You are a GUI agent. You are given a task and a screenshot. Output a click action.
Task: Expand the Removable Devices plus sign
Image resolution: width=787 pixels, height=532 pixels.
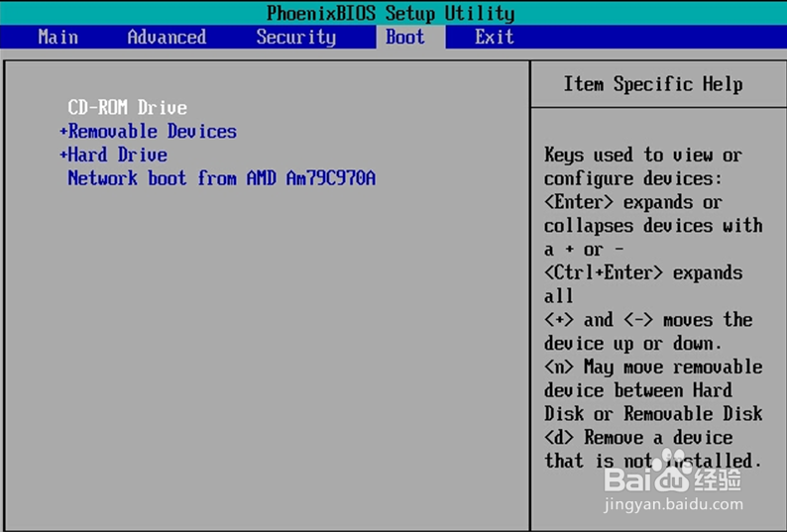coord(63,132)
